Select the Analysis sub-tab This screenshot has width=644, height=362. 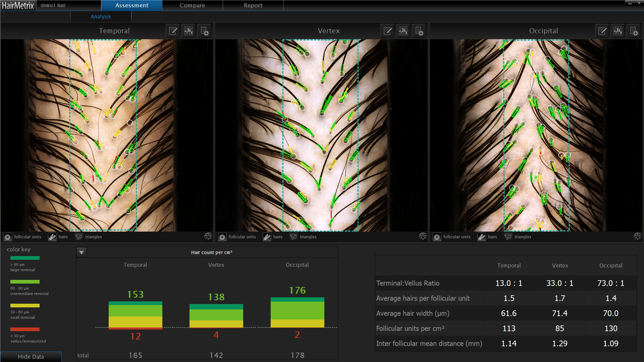(x=101, y=16)
